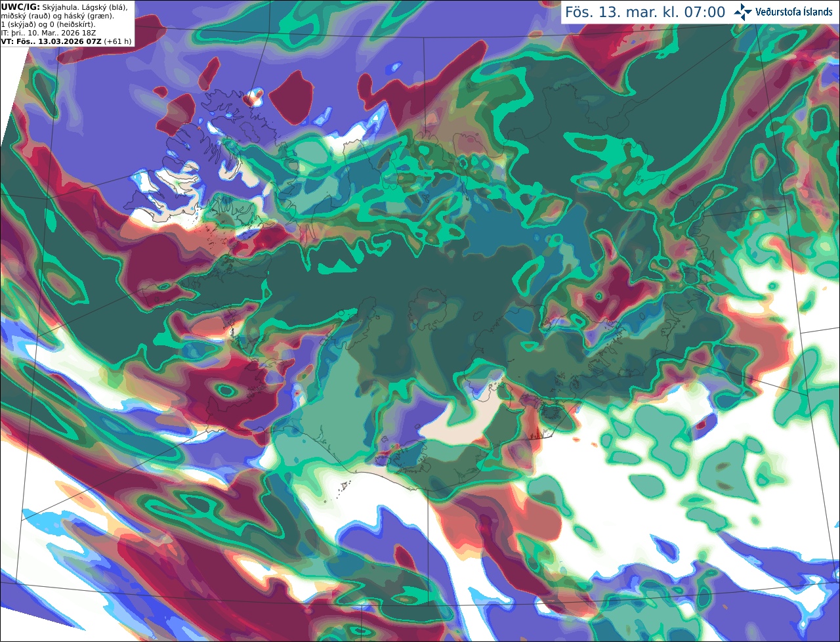This screenshot has height=642, width=840.
Task: Click legend line 'UWC/IG: Skýjahula. Lágský (blá),'
Action: tap(64, 7)
